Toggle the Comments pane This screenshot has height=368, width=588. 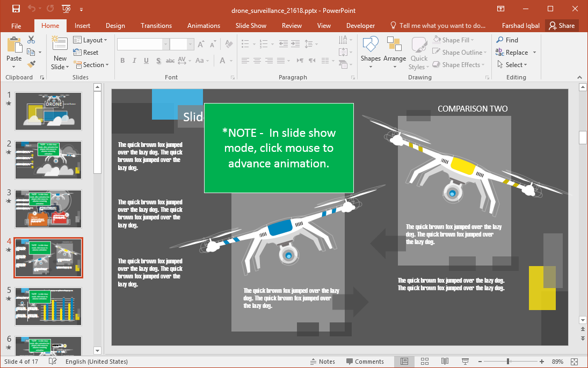(x=365, y=362)
